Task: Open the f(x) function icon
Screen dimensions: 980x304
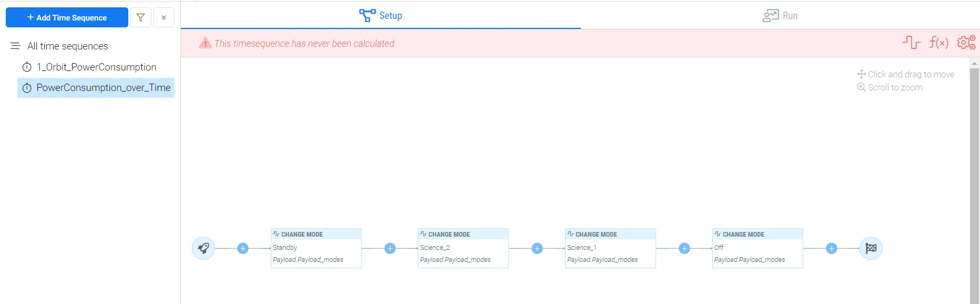Action: (x=938, y=42)
